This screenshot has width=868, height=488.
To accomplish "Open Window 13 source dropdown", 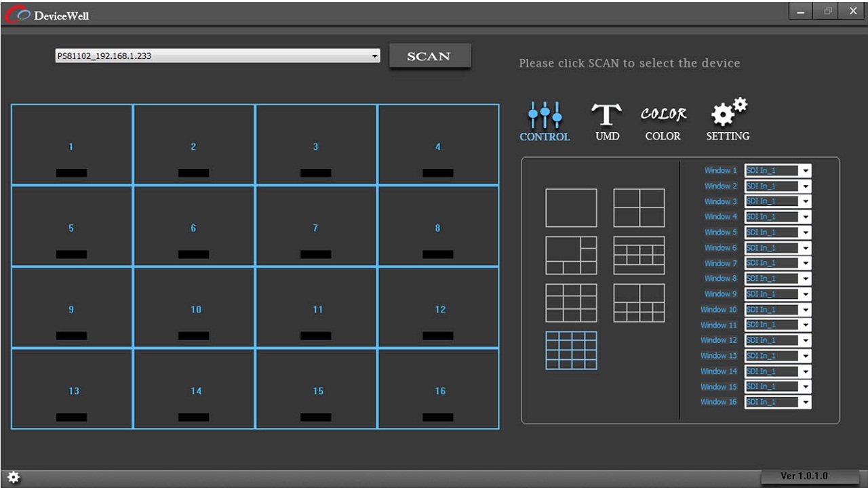I will (x=778, y=356).
